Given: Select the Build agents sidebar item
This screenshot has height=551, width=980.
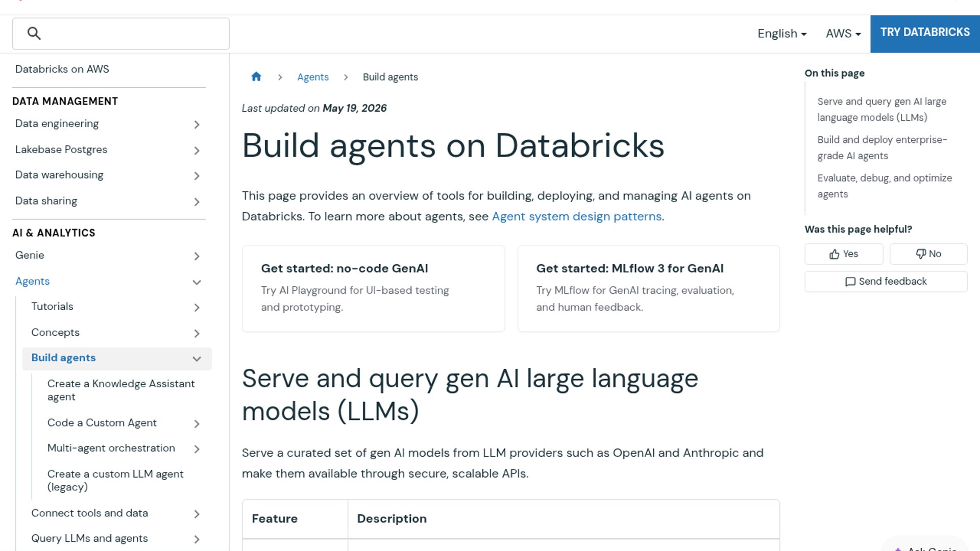Looking at the screenshot, I should [64, 358].
